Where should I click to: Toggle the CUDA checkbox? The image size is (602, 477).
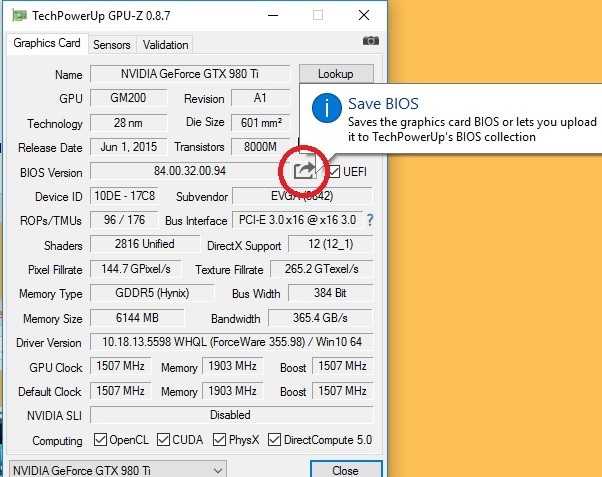(163, 439)
